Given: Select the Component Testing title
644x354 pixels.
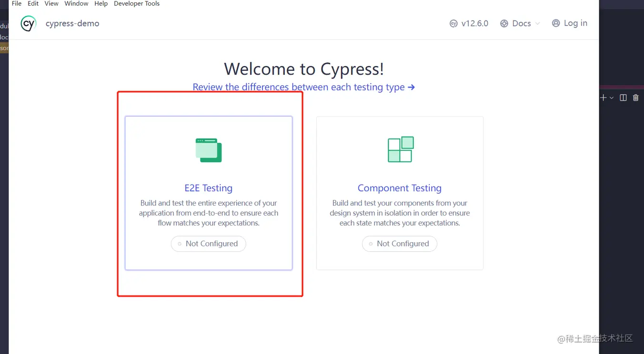Looking at the screenshot, I should [400, 188].
